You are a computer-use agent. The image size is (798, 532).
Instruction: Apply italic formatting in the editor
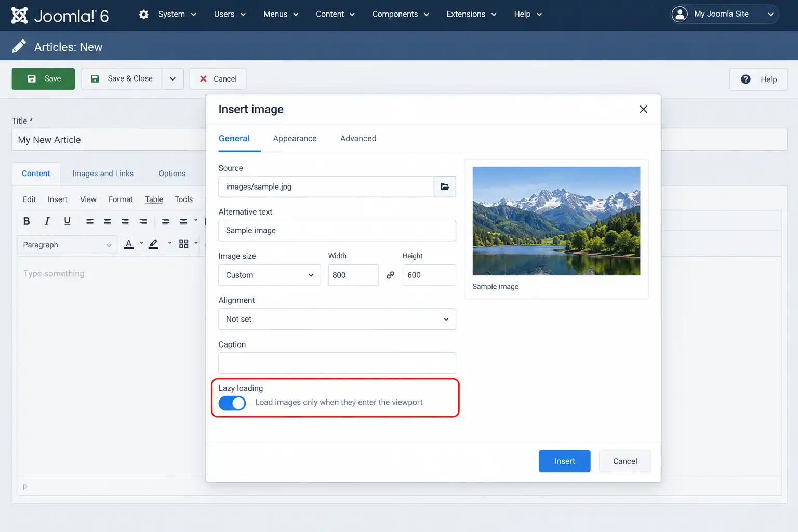(47, 221)
